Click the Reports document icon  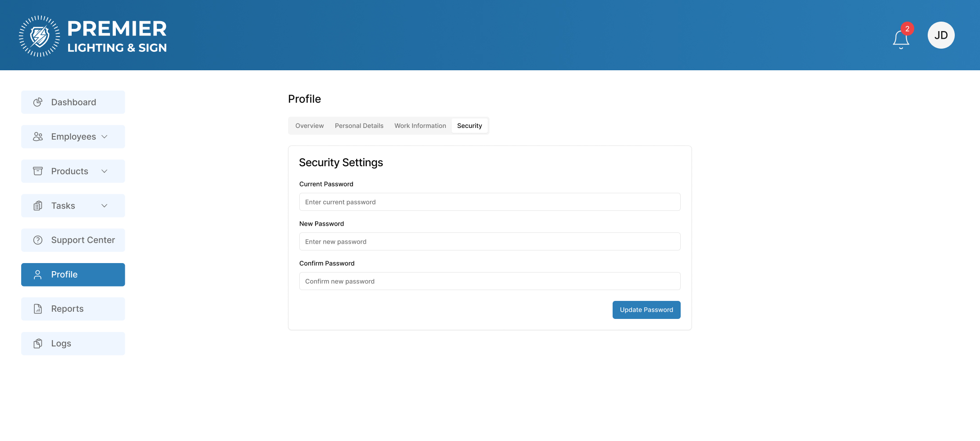click(38, 309)
